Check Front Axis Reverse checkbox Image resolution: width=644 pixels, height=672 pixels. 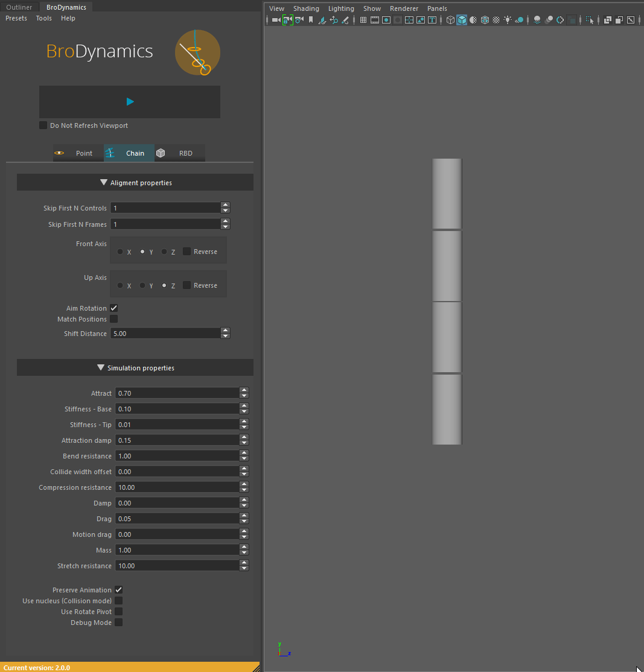click(x=187, y=251)
